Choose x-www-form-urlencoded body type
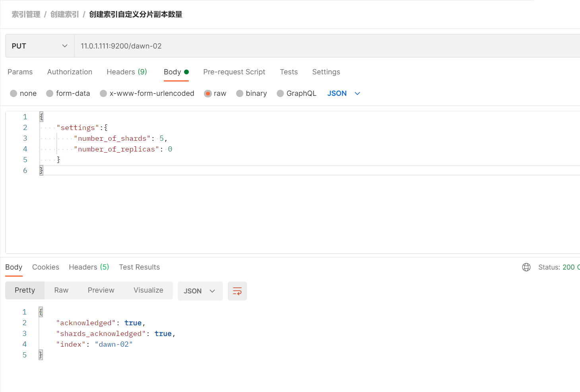 click(x=103, y=93)
